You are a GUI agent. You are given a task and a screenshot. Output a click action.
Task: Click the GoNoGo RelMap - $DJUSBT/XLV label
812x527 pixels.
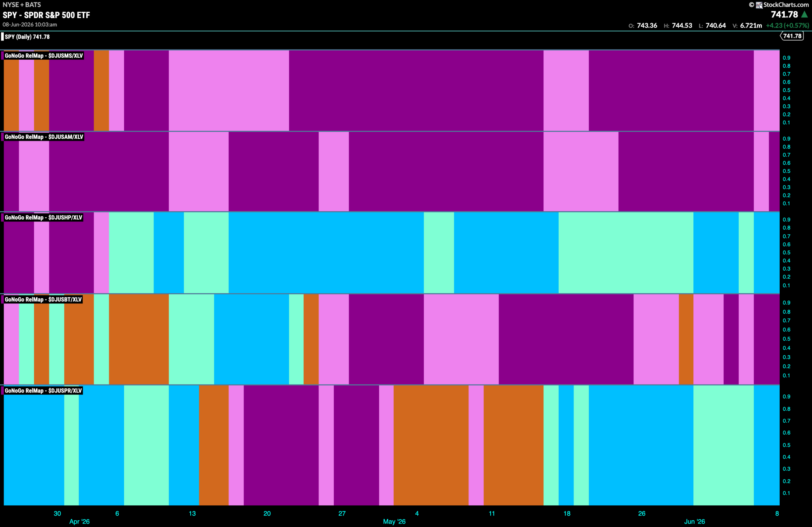pyautogui.click(x=43, y=299)
